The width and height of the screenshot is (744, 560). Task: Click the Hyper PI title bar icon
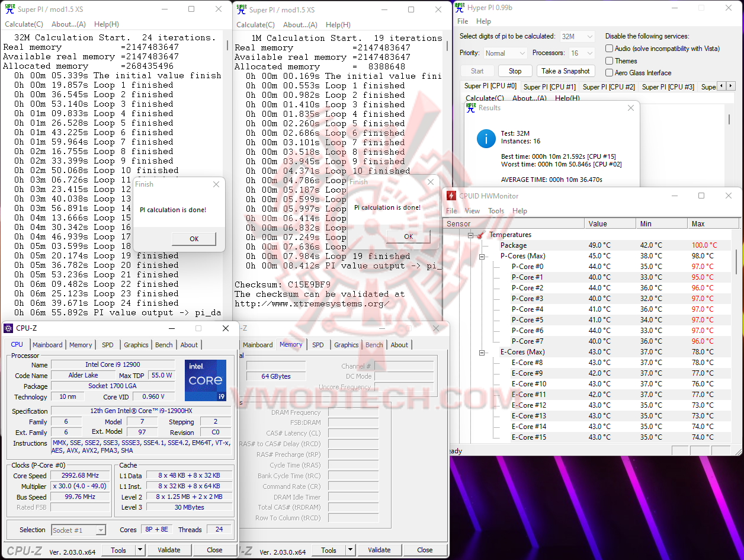coord(461,7)
